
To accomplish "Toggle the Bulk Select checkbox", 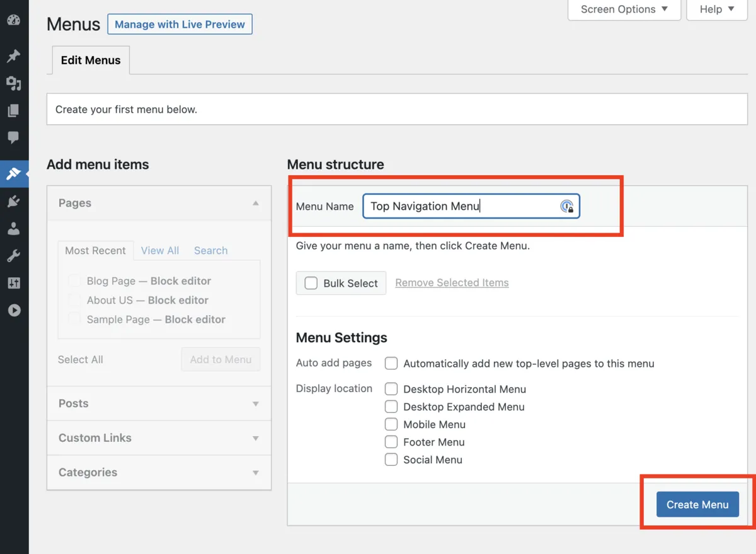I will pos(311,283).
